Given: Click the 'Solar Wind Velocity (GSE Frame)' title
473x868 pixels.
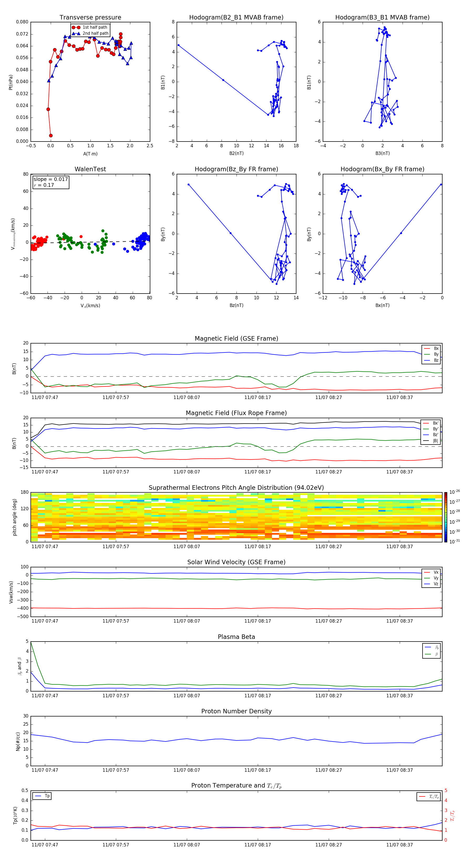Looking at the screenshot, I should [236, 562].
